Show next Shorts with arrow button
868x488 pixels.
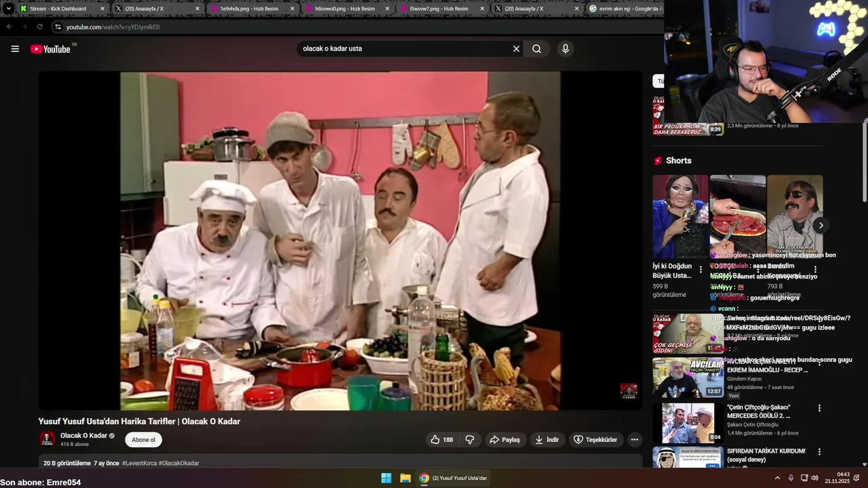pyautogui.click(x=821, y=225)
